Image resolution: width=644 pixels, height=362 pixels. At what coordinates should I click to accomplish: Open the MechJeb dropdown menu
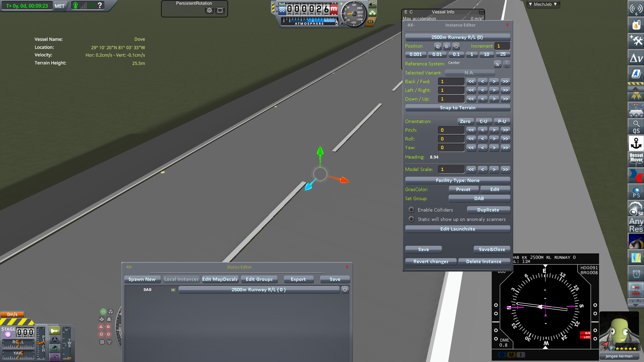(543, 4)
